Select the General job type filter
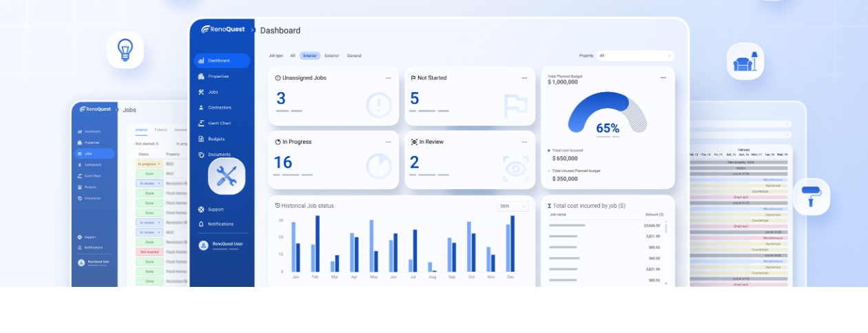Screen dimensions: 868x333 pos(354,56)
